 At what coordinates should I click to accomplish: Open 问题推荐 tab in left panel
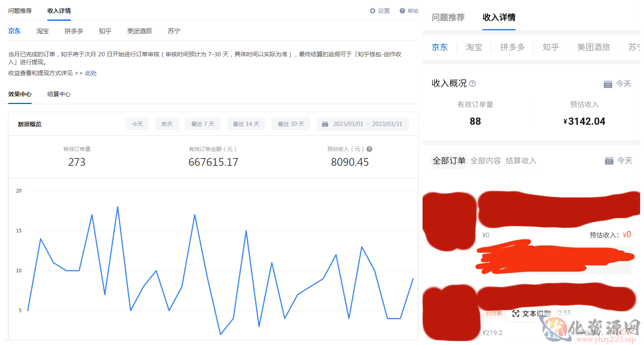(x=20, y=11)
